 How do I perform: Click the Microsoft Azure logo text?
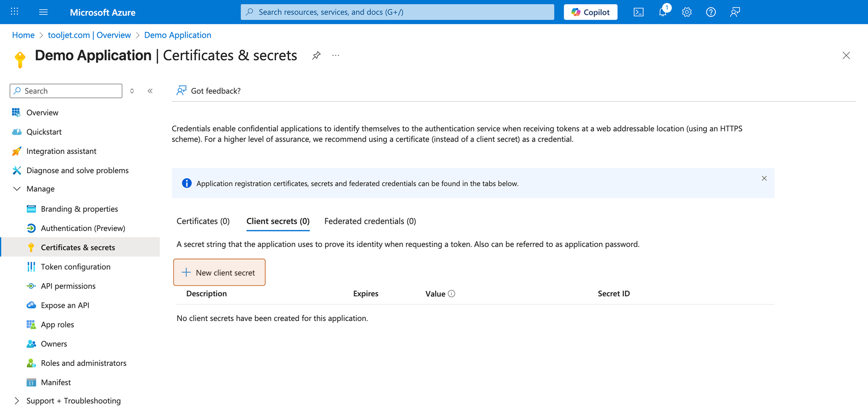[x=103, y=12]
